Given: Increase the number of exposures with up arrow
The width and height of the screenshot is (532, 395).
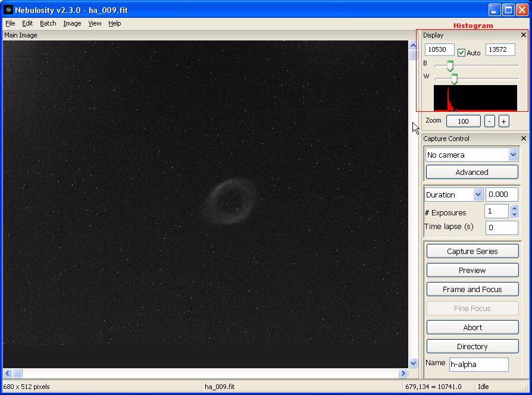Looking at the screenshot, I should tap(514, 208).
